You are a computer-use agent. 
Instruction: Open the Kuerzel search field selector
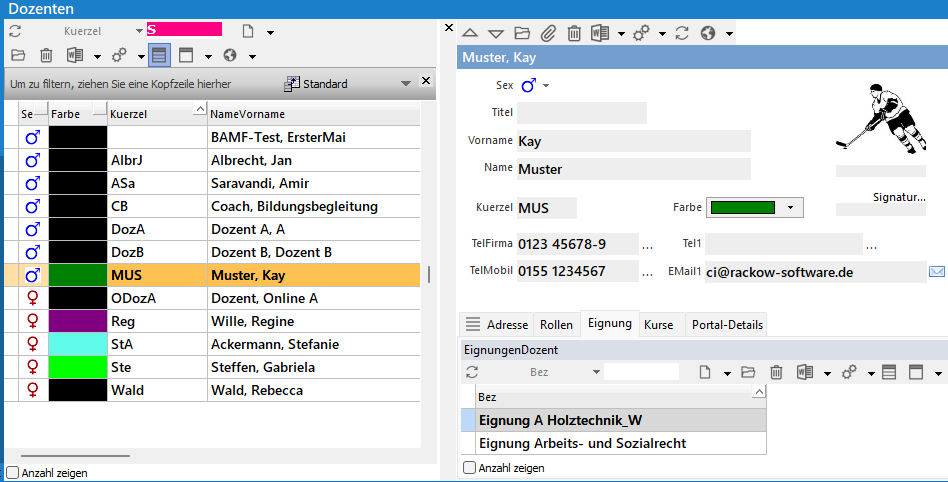click(138, 31)
